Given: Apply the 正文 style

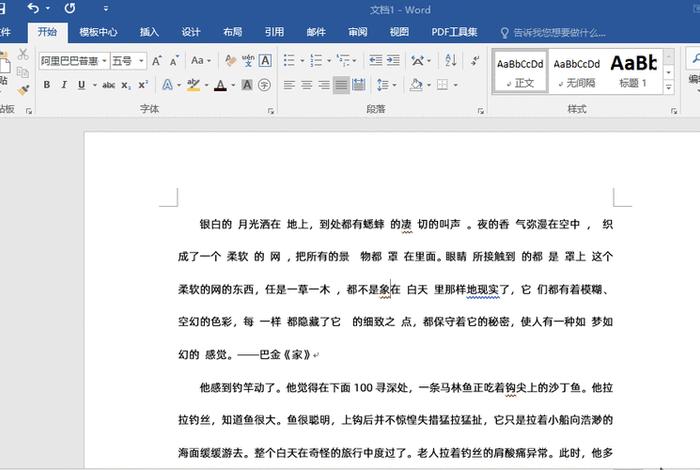Looking at the screenshot, I should 521,72.
